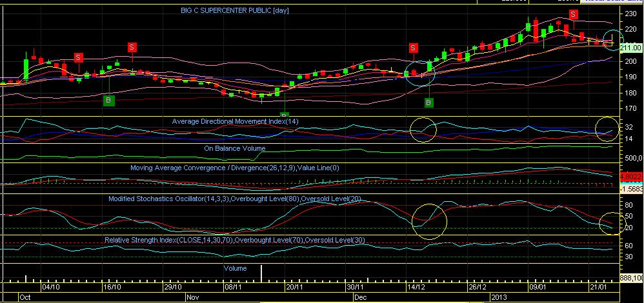This screenshot has height=303, width=644.
Task: Click the S sell marker just after 16/10
Action: pyautogui.click(x=132, y=47)
